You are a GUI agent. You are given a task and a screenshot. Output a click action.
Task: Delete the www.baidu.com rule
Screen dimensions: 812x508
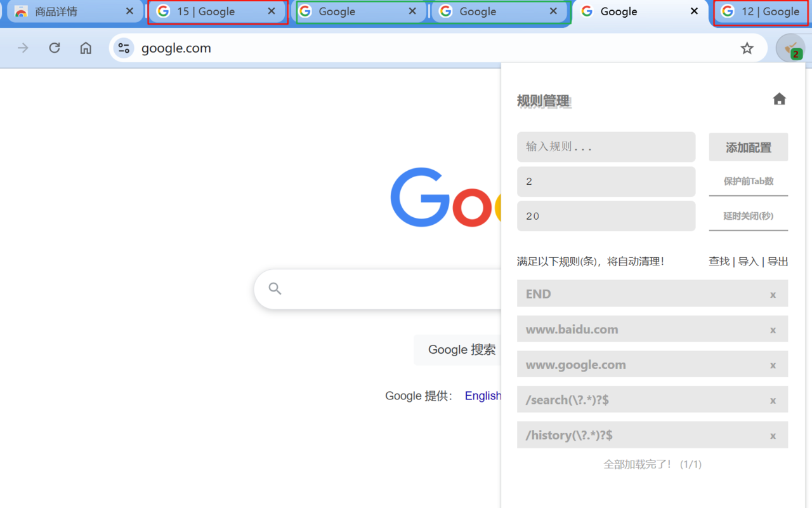pyautogui.click(x=773, y=330)
